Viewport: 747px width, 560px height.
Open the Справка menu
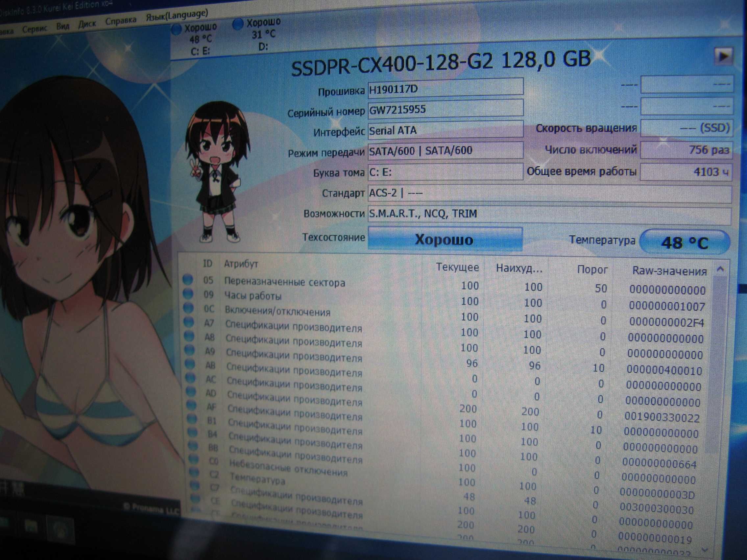[x=121, y=21]
